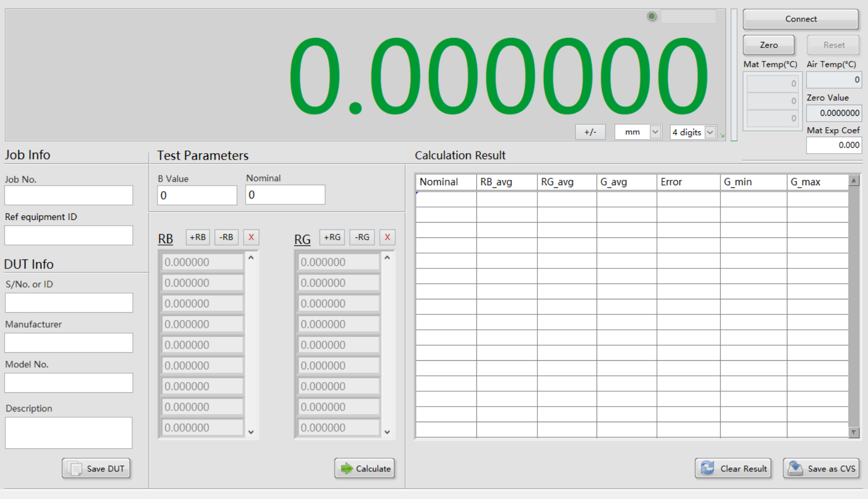Click Clear Result with refresh icon

click(x=733, y=469)
